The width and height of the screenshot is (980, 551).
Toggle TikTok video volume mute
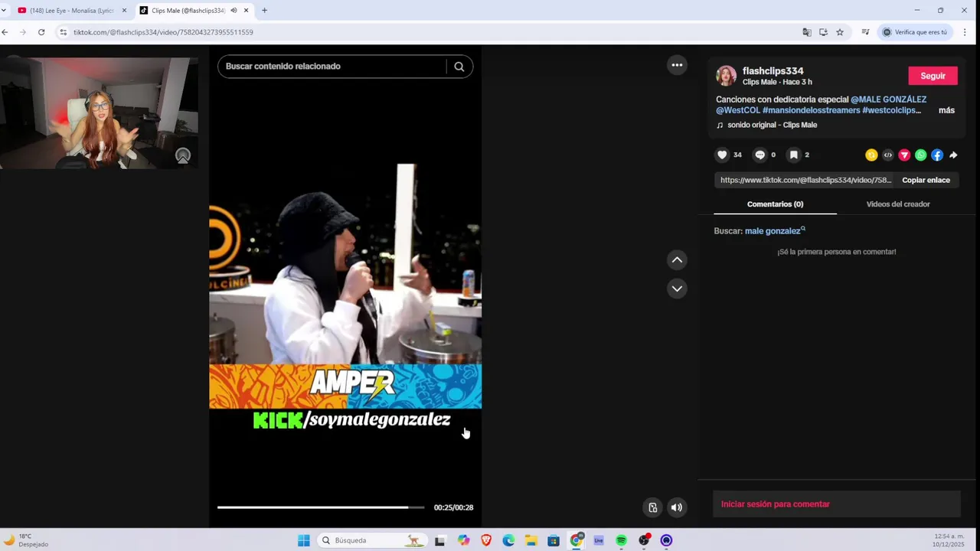click(x=677, y=507)
